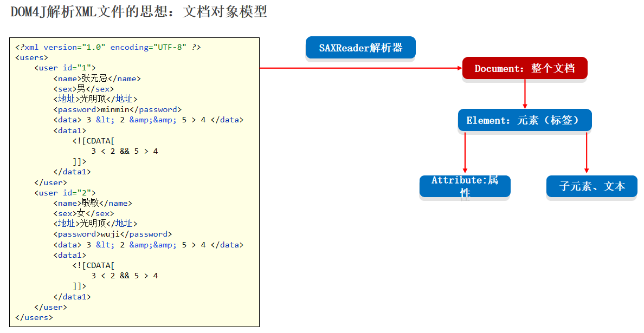Select the <name>敏敏</name> line
644x333 pixels.
[x=92, y=203]
